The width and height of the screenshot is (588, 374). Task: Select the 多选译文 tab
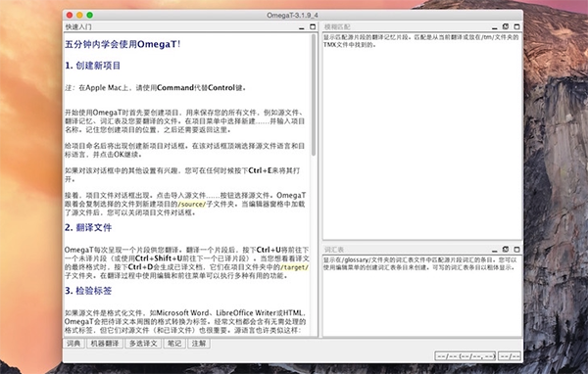tap(143, 344)
